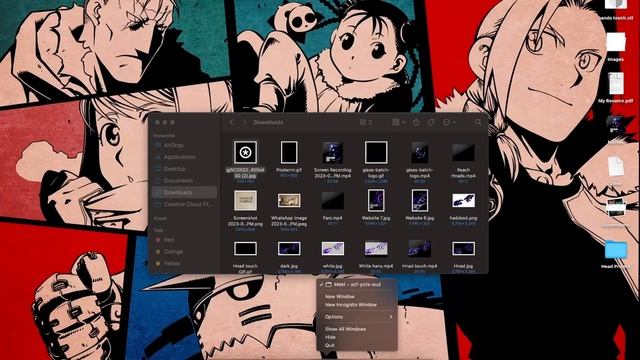
Task: Click the Finder back arrow
Action: click(232, 122)
